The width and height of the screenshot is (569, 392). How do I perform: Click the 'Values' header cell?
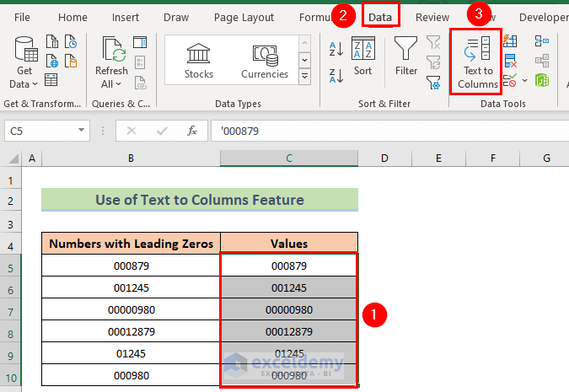(x=289, y=243)
